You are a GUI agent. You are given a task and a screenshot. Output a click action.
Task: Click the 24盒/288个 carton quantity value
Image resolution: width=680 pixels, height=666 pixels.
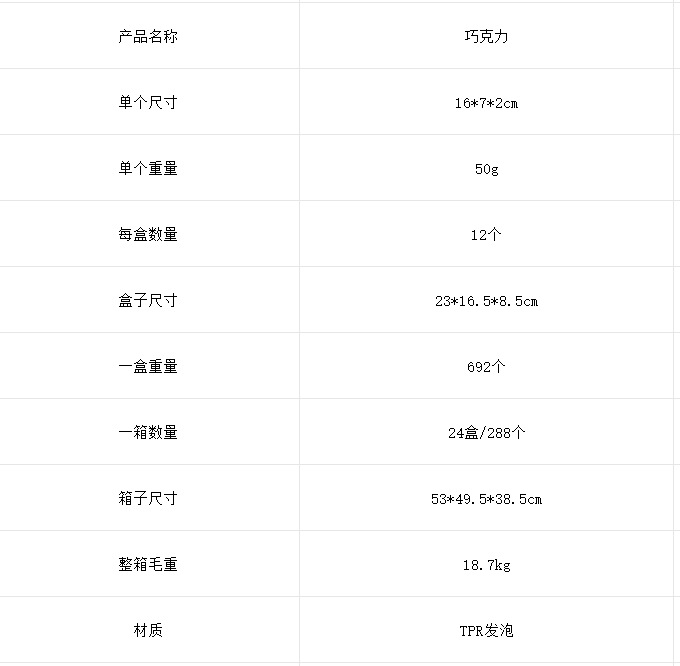pos(486,432)
